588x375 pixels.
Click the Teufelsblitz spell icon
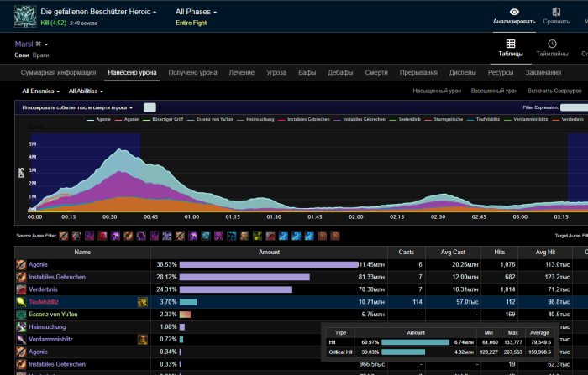tap(21, 301)
